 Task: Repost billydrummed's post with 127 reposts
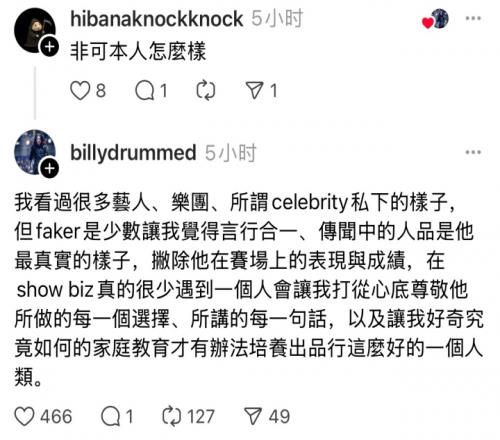pyautogui.click(x=172, y=417)
